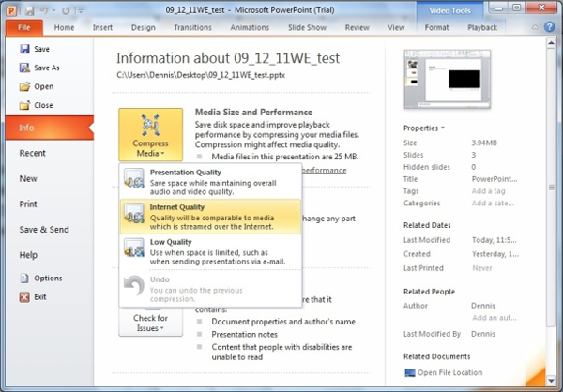Screen dimensions: 563x392
Task: Select Print in the backstage sidebar
Action: pyautogui.click(x=50, y=204)
